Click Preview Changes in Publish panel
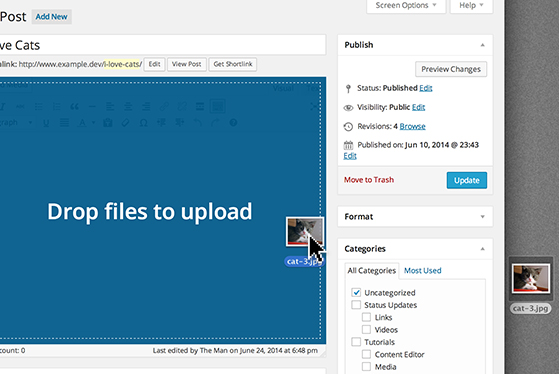The height and width of the screenshot is (374, 559). point(451,69)
